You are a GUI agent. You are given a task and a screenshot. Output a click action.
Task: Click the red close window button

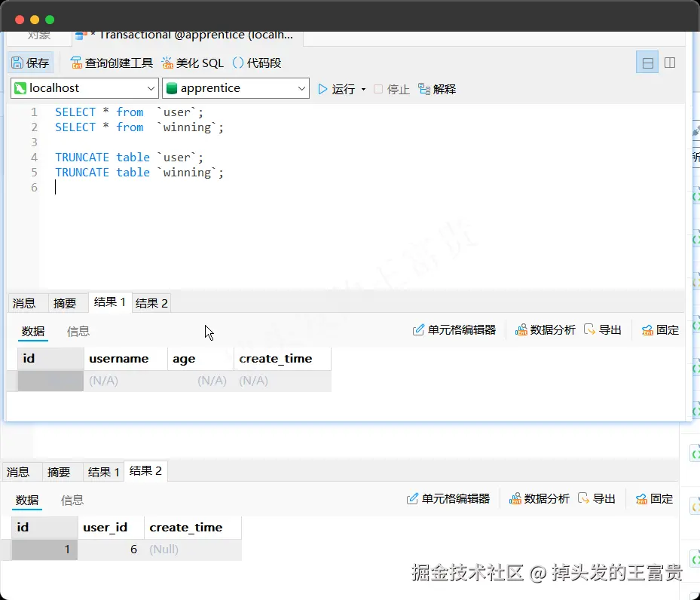(20, 20)
